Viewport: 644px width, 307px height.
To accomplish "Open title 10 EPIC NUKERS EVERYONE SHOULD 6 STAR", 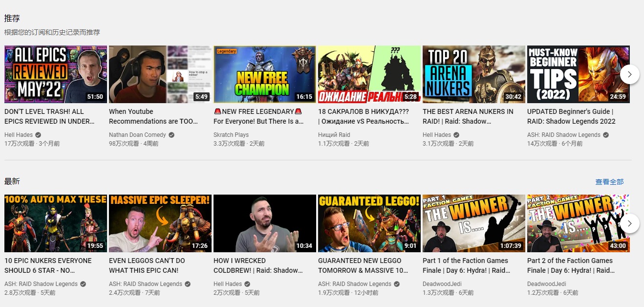I will (x=48, y=265).
